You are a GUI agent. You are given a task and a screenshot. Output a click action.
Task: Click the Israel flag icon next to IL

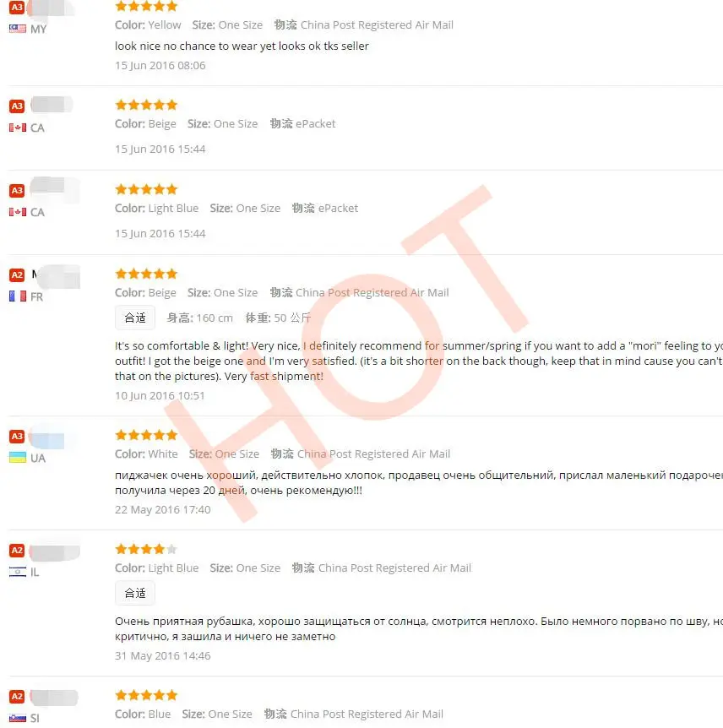pos(18,572)
